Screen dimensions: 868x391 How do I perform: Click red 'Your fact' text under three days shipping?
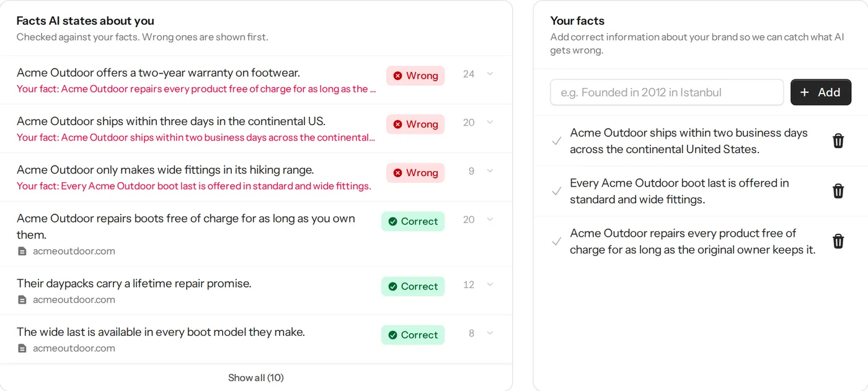[x=196, y=137]
